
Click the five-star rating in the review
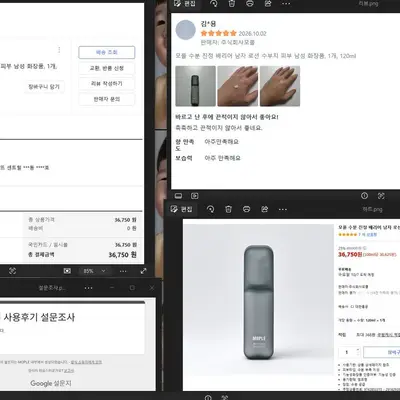click(x=219, y=33)
